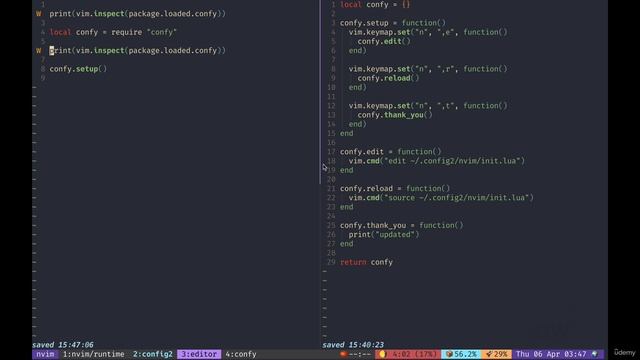640x360 pixels.
Task: Click the CPU rocket icon showing 29%
Action: click(489, 354)
